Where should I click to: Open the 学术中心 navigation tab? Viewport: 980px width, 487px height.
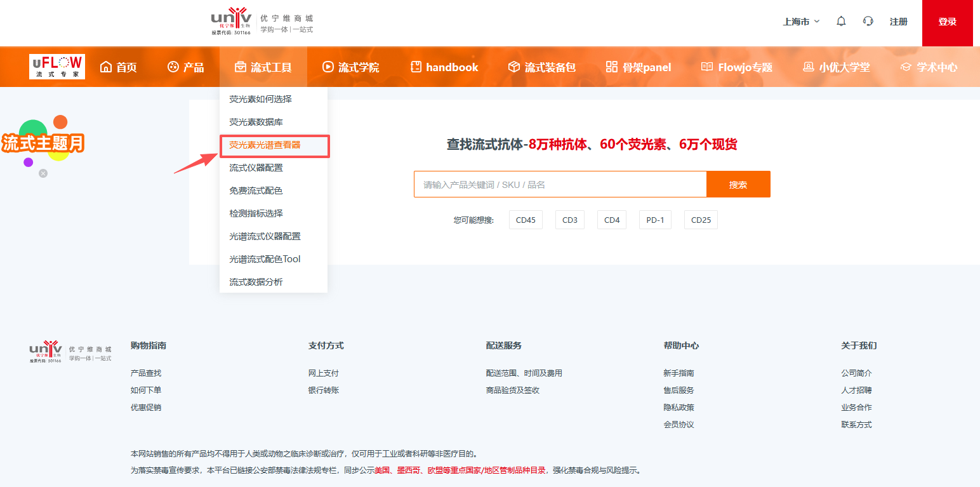click(x=929, y=67)
